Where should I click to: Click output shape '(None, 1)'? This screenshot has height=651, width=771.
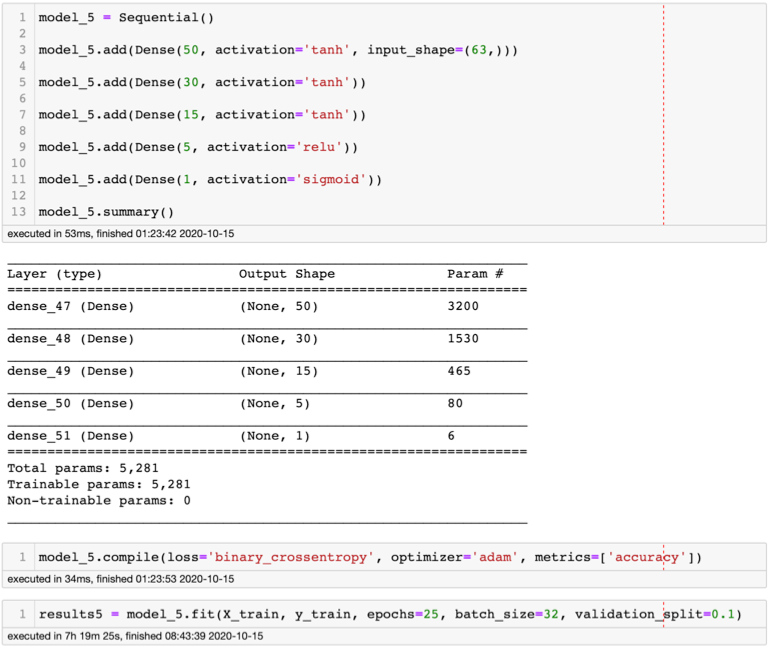point(275,436)
